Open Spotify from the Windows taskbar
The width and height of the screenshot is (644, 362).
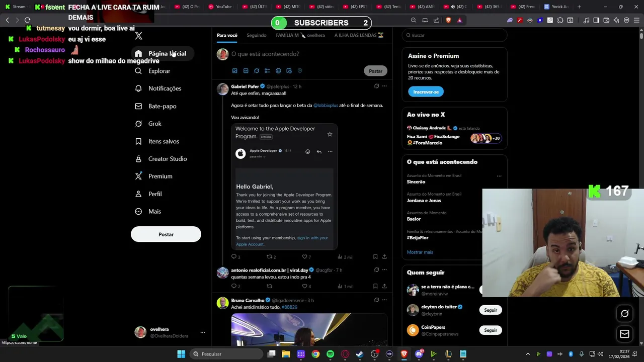pyautogui.click(x=330, y=354)
